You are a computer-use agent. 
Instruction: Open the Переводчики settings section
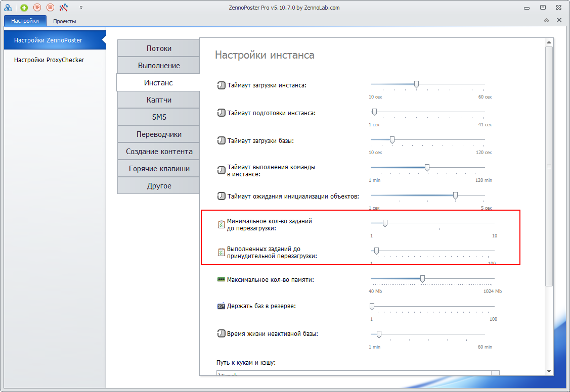pyautogui.click(x=158, y=134)
